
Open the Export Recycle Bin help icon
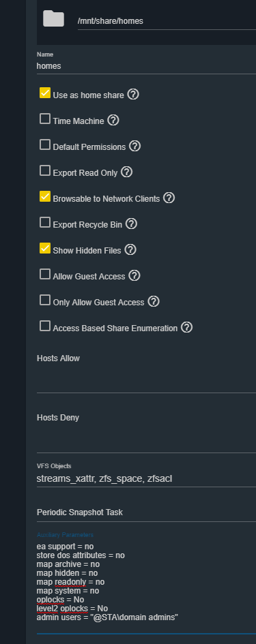131,224
